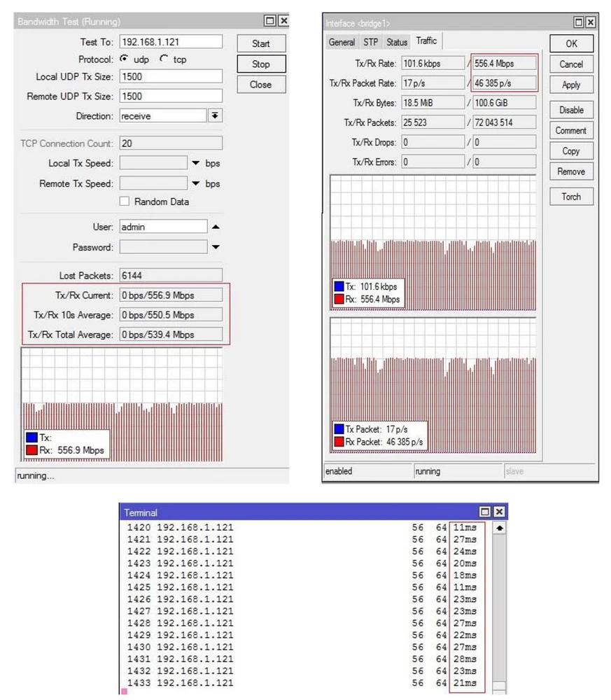The image size is (611, 700).
Task: Expand the Local Tx Speed dropdown arrow
Action: pos(195,164)
